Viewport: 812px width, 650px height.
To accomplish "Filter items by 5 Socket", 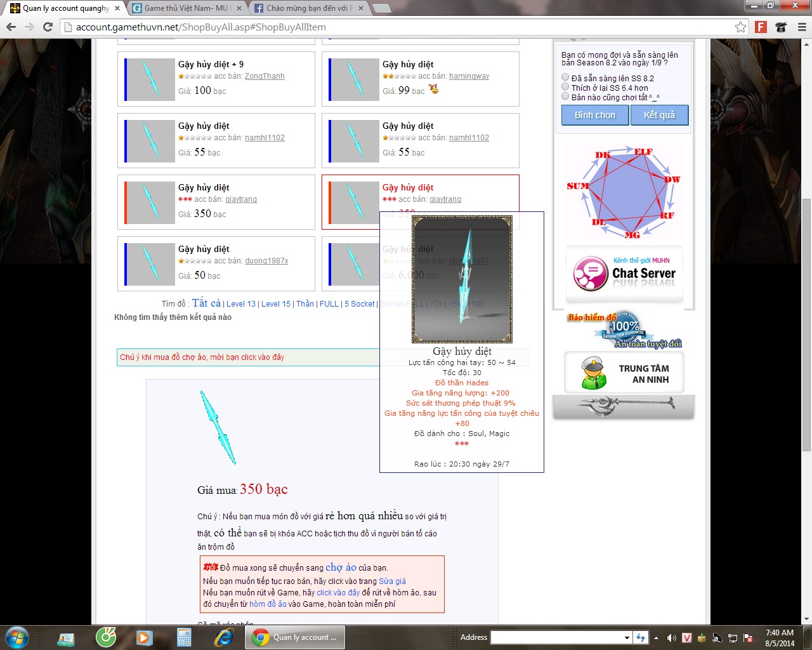I will (360, 304).
